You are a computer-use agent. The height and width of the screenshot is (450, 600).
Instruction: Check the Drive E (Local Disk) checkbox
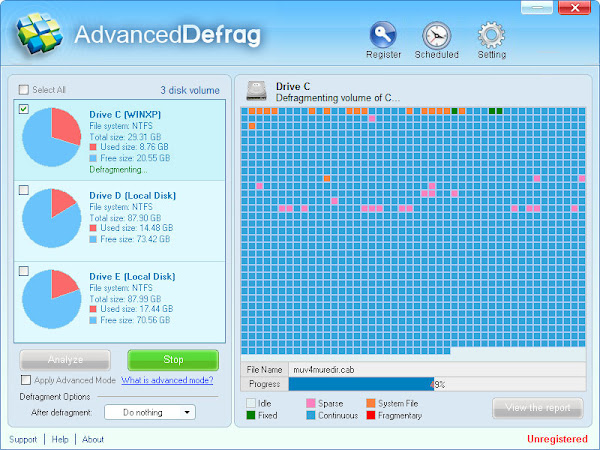click(x=24, y=271)
